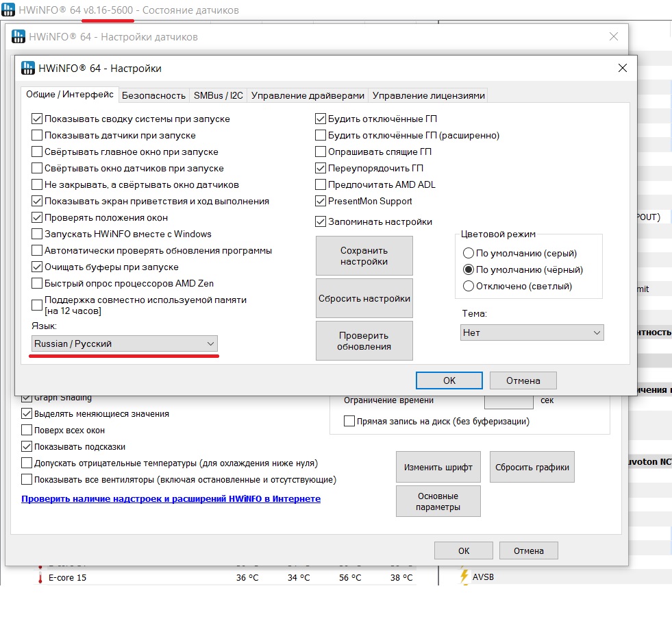Select По умолчанию (серый) color mode
The width and height of the screenshot is (672, 617).
pyautogui.click(x=468, y=253)
